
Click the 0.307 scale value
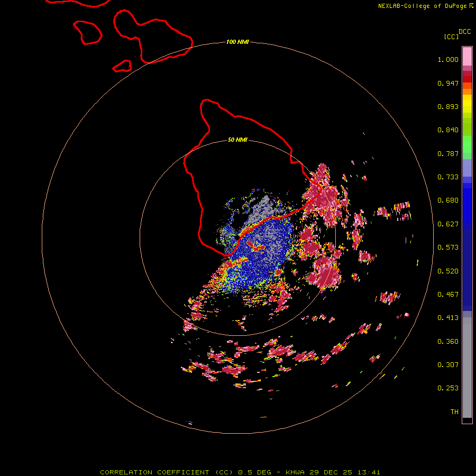point(448,365)
